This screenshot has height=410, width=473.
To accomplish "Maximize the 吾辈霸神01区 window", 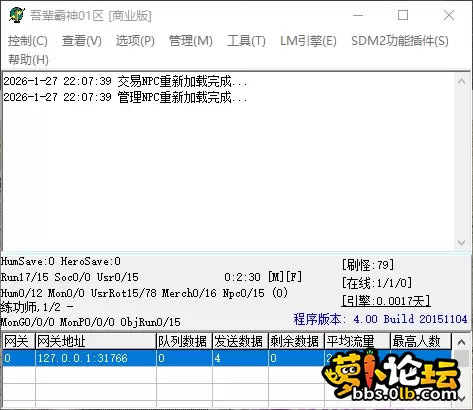I will [403, 15].
